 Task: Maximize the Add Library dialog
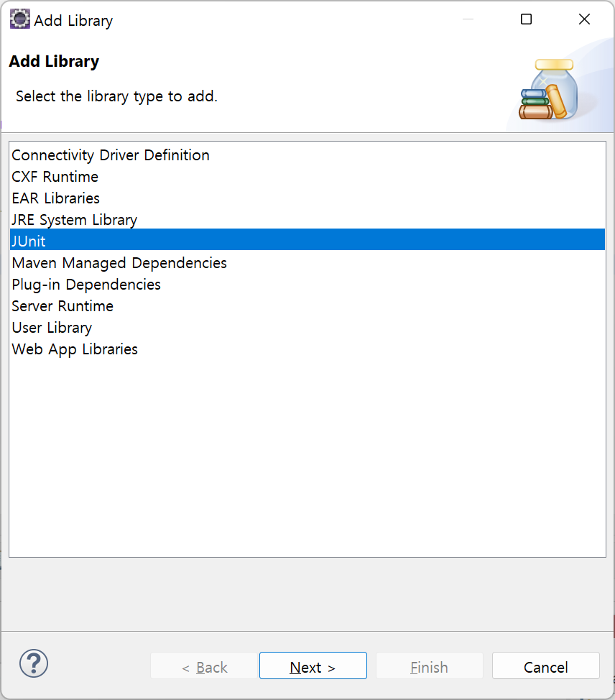[526, 19]
